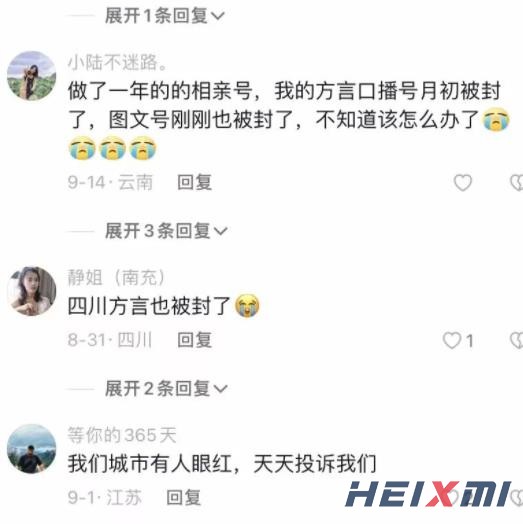Click the HEIXMI watermark logo
The image size is (523, 524).
tap(428, 495)
